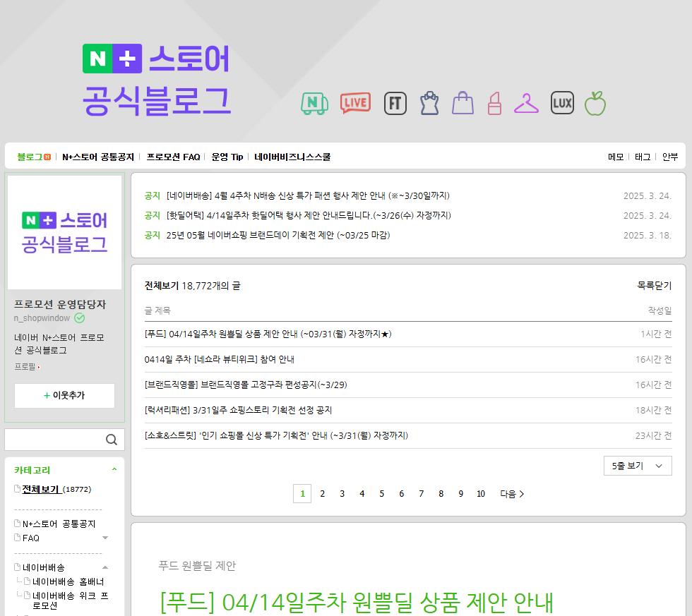Open post [푸드] 04/14일주차 원쁠딜 상품 제안 안내
Screen dimensions: 692x616
[268, 334]
